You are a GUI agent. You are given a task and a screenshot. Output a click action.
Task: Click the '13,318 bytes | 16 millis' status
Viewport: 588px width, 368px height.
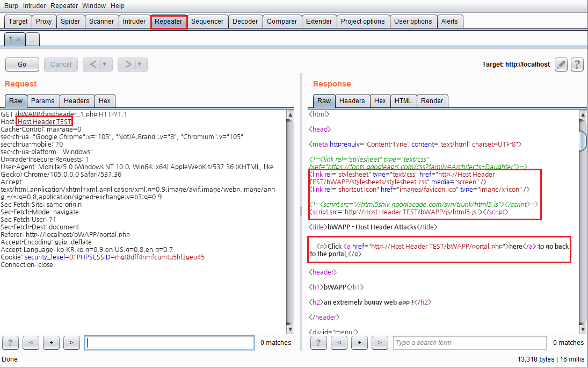click(551, 359)
